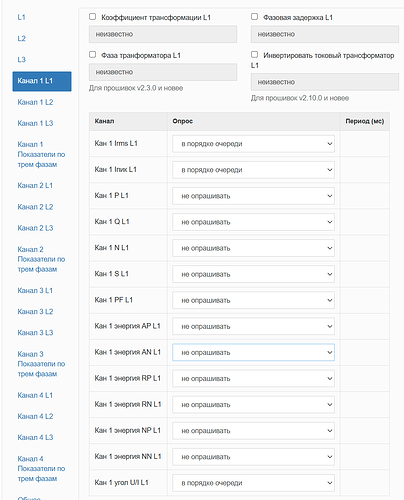Select Канал 2 L1 in sidebar

click(x=35, y=185)
